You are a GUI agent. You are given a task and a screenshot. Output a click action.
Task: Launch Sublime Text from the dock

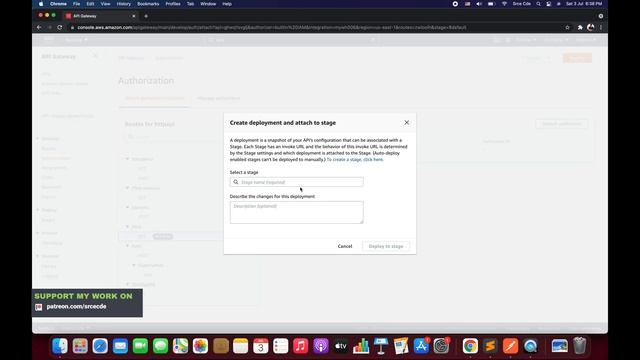tap(490, 346)
